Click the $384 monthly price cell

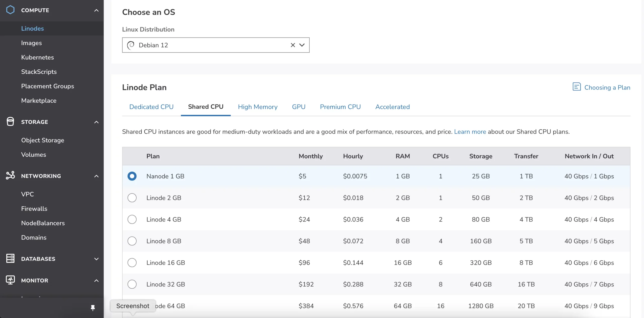(x=306, y=306)
